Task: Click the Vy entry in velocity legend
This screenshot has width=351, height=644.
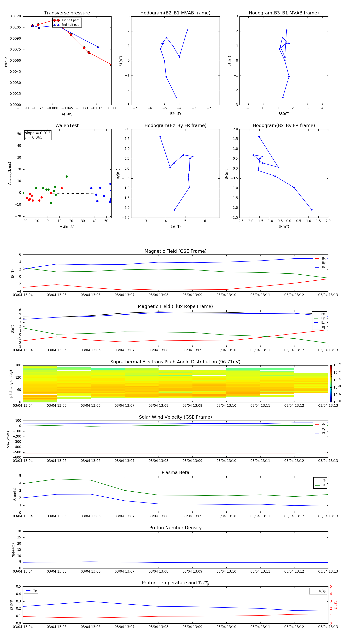Action: (x=320, y=429)
